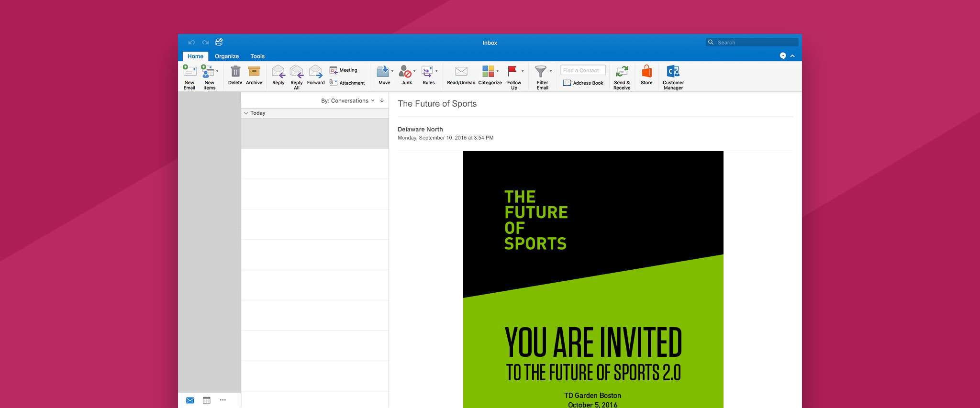Screen dimensions: 980x408
Task: Click the Attachment button
Action: [347, 83]
